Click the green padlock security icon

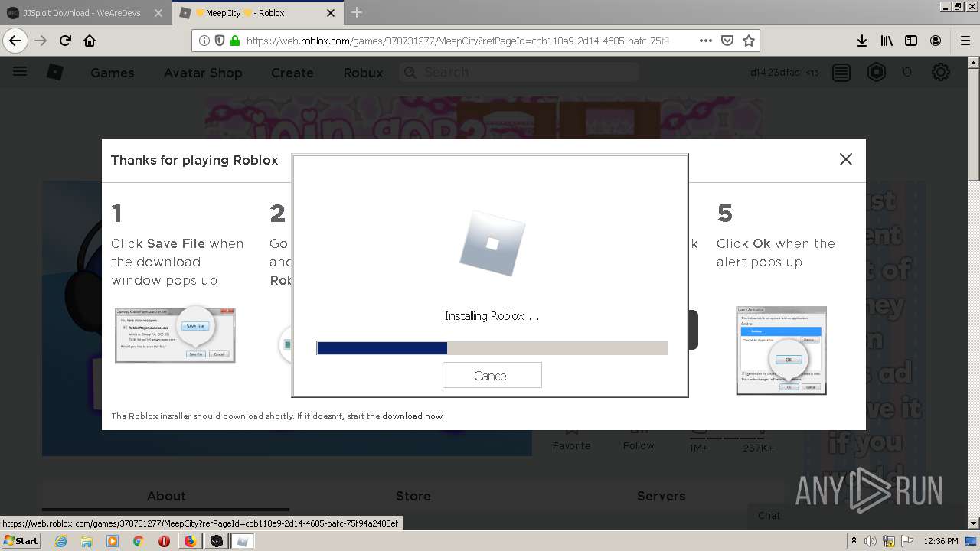coord(234,41)
